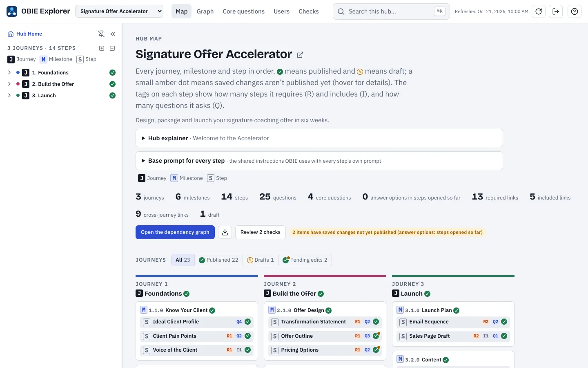Filter to Published 22 items
The image size is (588, 368).
(x=218, y=260)
